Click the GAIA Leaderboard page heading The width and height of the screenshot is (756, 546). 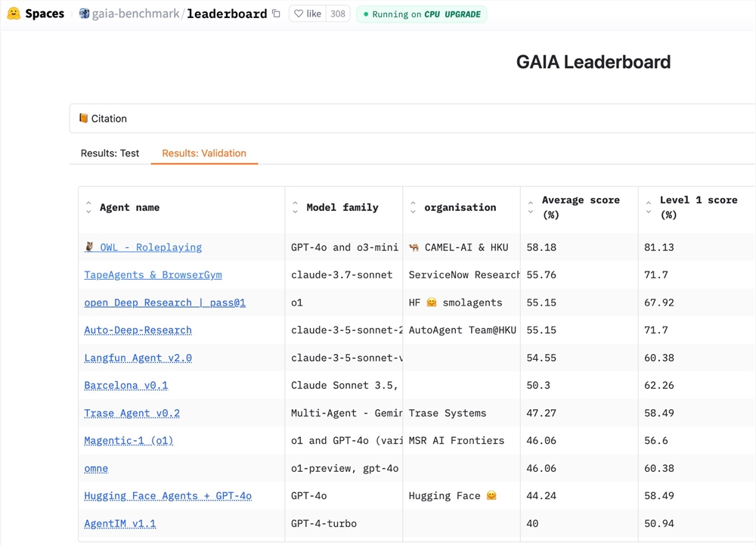pos(593,62)
